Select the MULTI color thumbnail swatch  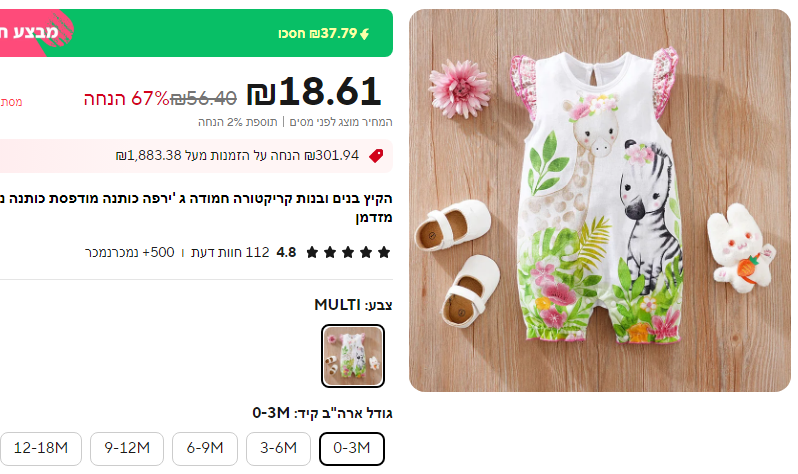click(x=353, y=356)
